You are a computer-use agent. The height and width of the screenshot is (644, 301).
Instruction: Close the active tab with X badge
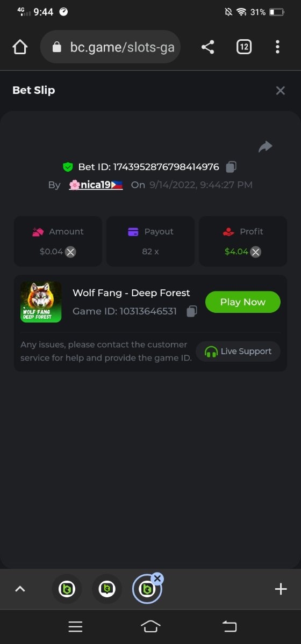157,578
